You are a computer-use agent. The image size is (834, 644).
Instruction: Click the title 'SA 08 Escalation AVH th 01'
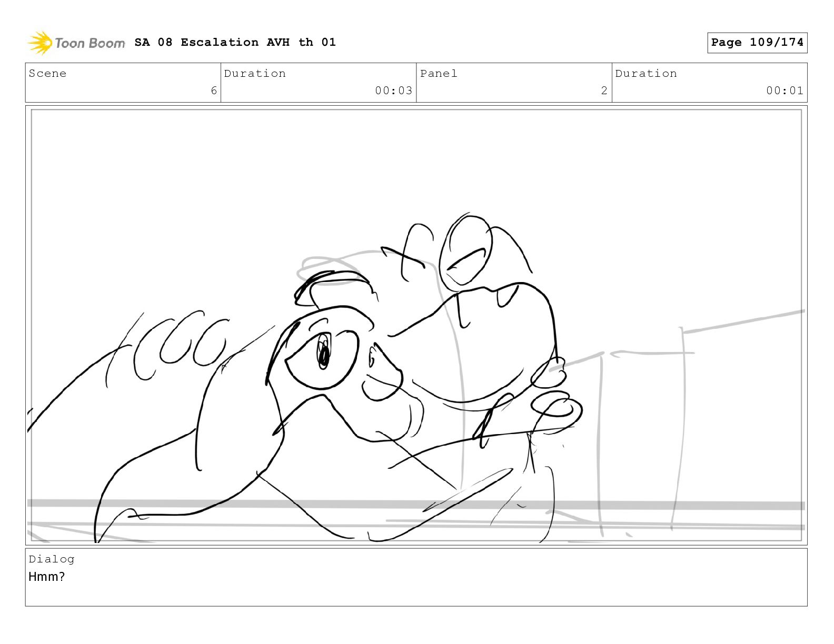coord(235,42)
